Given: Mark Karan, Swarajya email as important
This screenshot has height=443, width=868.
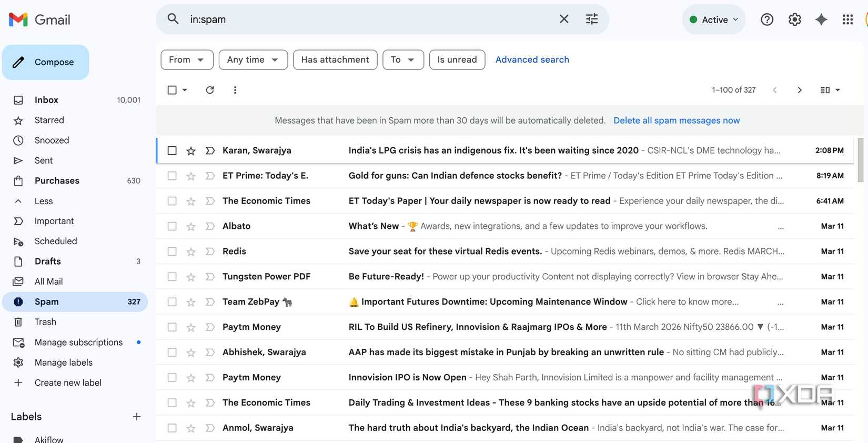Looking at the screenshot, I should click(210, 151).
